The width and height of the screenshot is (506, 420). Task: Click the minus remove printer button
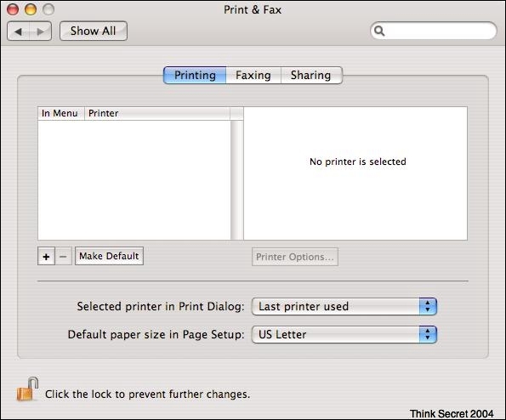[x=63, y=257]
